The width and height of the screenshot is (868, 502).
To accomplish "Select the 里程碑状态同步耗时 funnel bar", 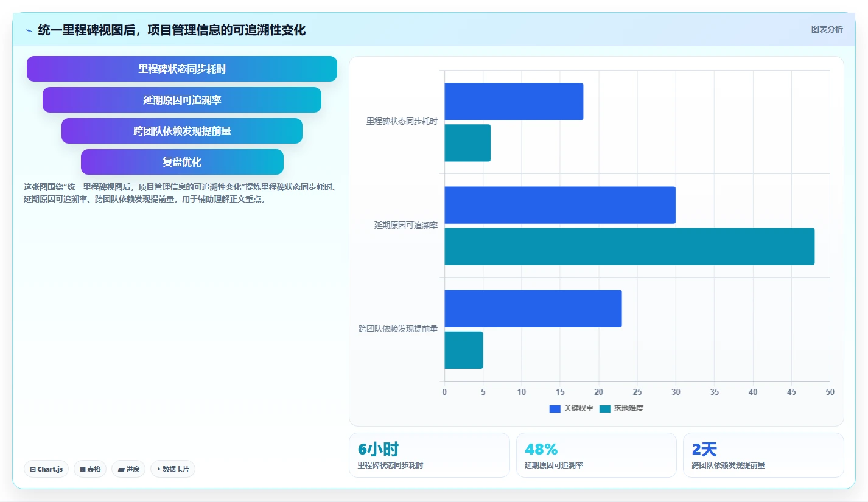I will point(182,69).
